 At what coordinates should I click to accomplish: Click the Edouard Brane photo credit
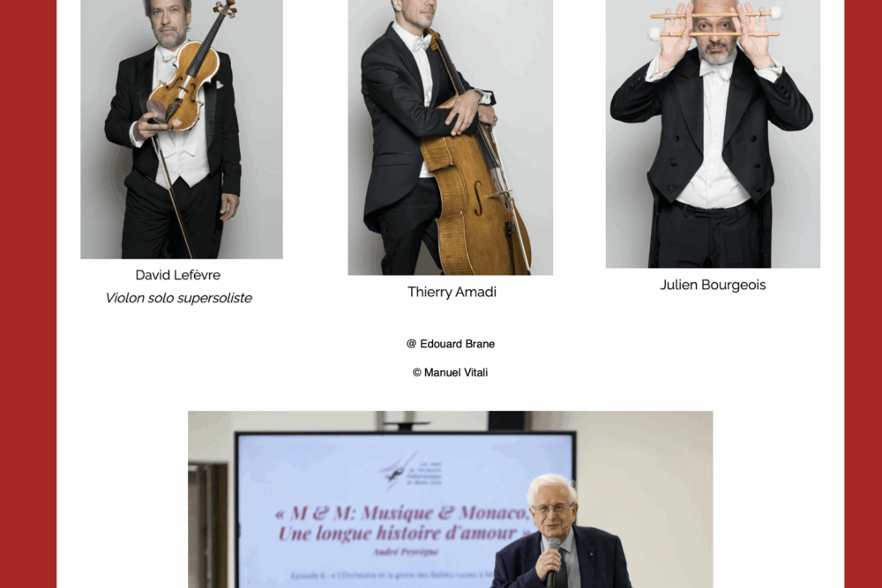click(451, 344)
